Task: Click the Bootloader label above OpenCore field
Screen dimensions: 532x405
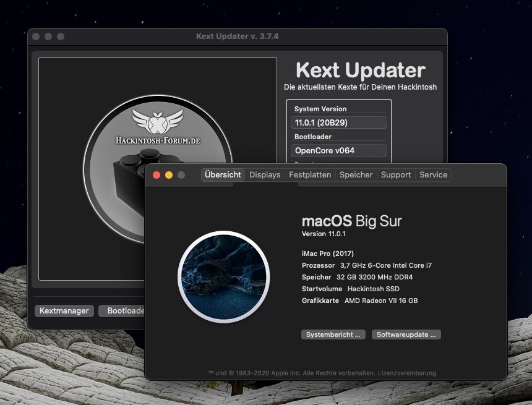Action: pos(313,137)
